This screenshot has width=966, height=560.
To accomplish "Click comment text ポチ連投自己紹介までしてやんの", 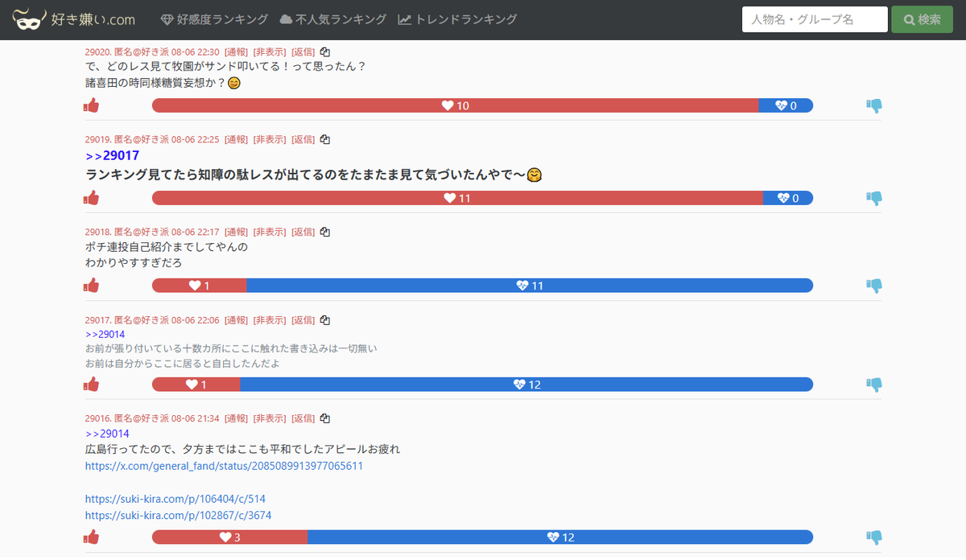I will coord(167,247).
